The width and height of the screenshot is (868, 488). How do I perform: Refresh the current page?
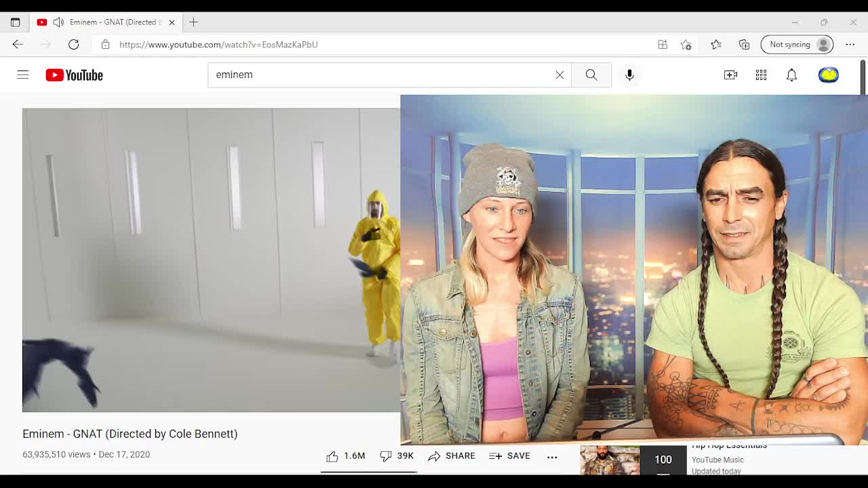pyautogui.click(x=73, y=45)
